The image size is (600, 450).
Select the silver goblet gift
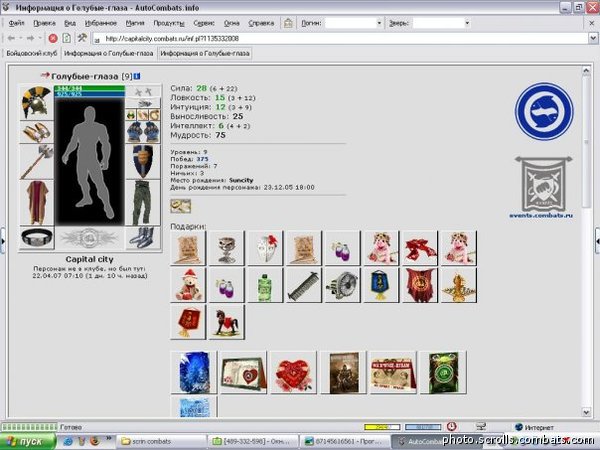click(x=227, y=248)
